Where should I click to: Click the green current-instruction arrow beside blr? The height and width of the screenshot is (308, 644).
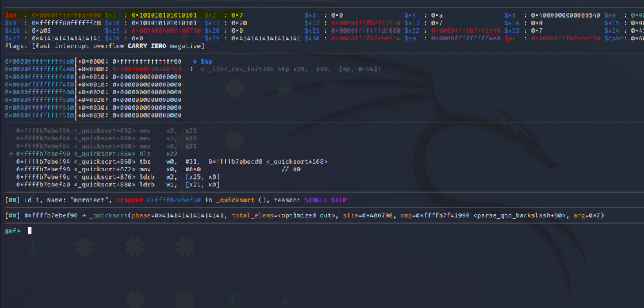11,154
